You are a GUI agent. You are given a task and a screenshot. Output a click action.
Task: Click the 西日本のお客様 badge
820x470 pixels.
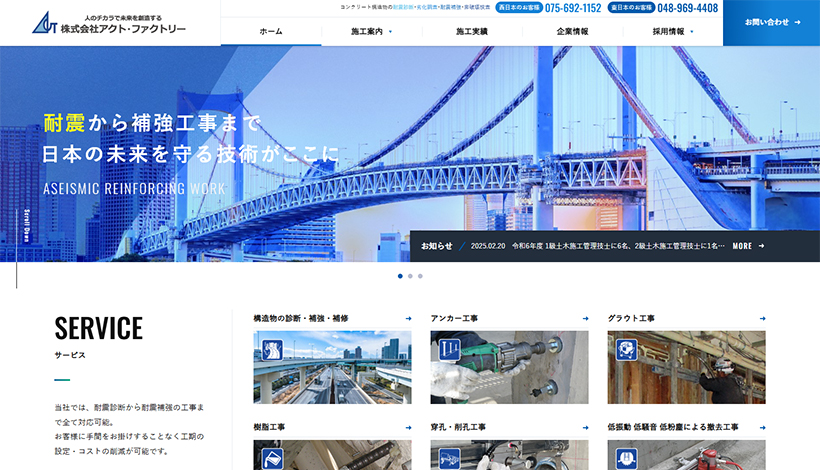pyautogui.click(x=519, y=7)
